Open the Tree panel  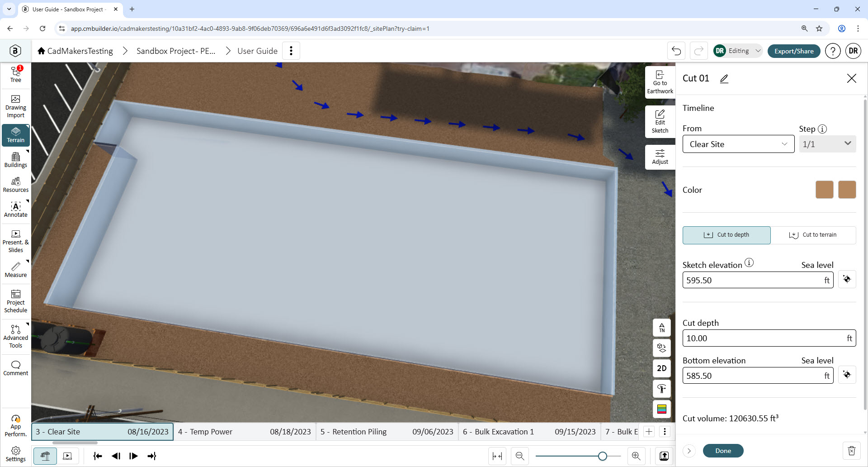(x=16, y=75)
